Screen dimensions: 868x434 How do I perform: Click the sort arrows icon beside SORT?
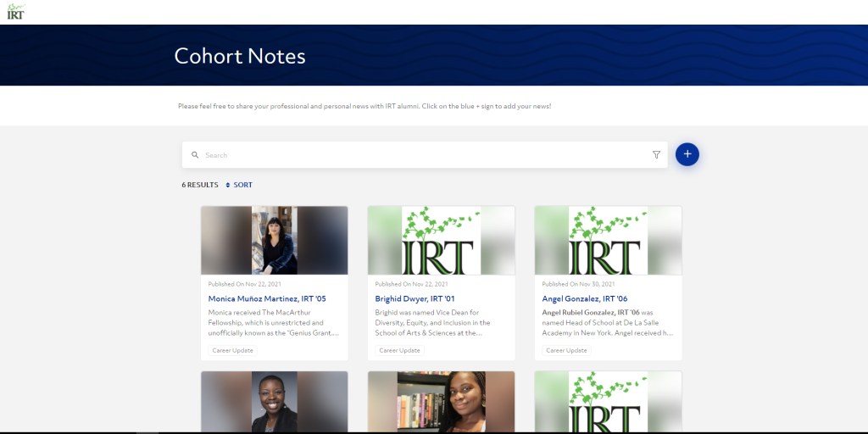pyautogui.click(x=228, y=185)
